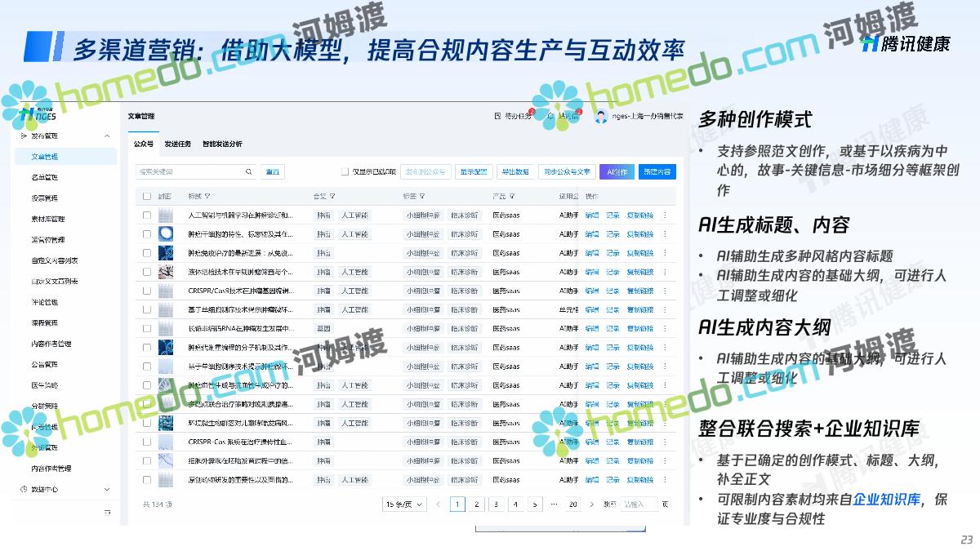This screenshot has width=980, height=551.
Task: Go to next page with right arrow
Action: click(x=592, y=504)
